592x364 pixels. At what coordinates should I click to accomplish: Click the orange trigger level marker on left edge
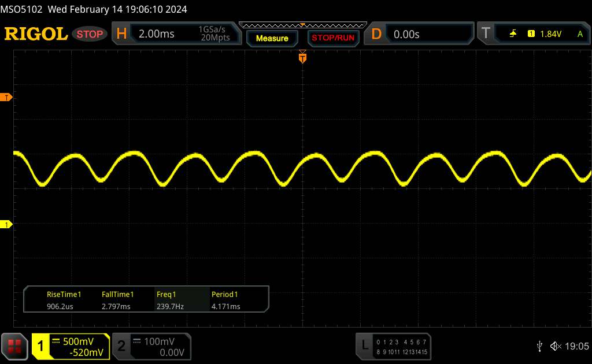point(7,98)
